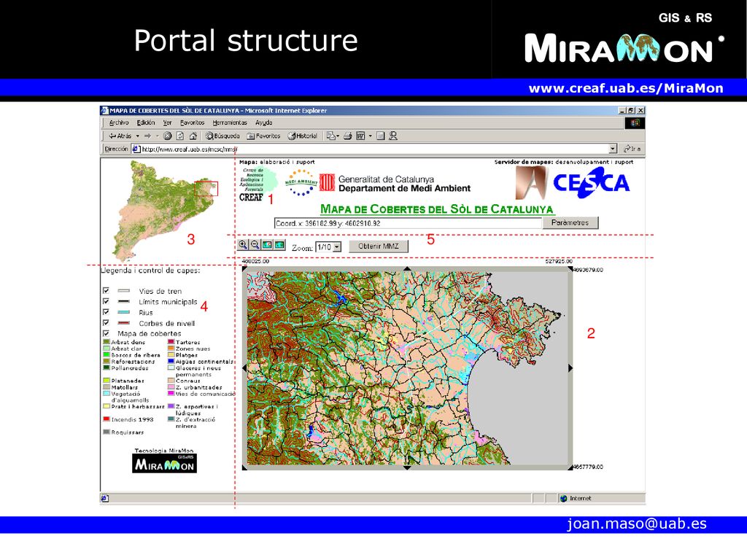
Task: Open Búsqueda search in toolbar
Action: point(222,136)
